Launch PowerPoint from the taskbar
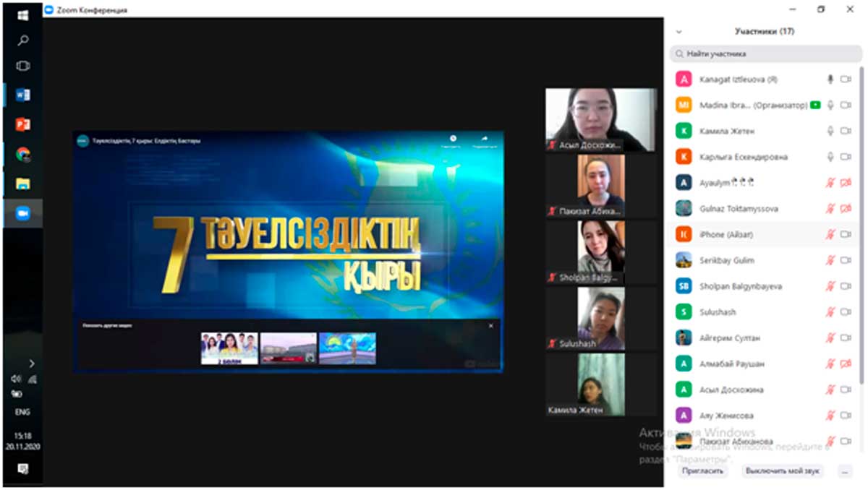Screen dimensions: 868x490 pos(22,124)
